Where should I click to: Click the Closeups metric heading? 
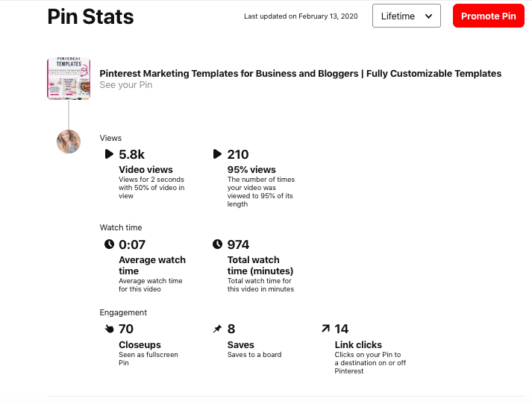click(140, 345)
